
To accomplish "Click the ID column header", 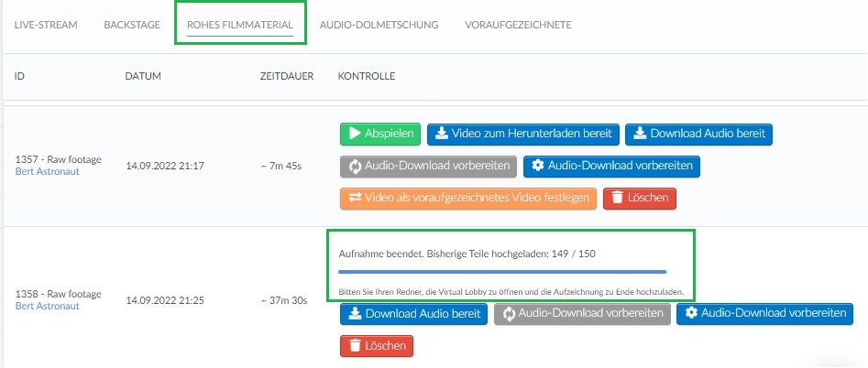I will pyautogui.click(x=19, y=77).
